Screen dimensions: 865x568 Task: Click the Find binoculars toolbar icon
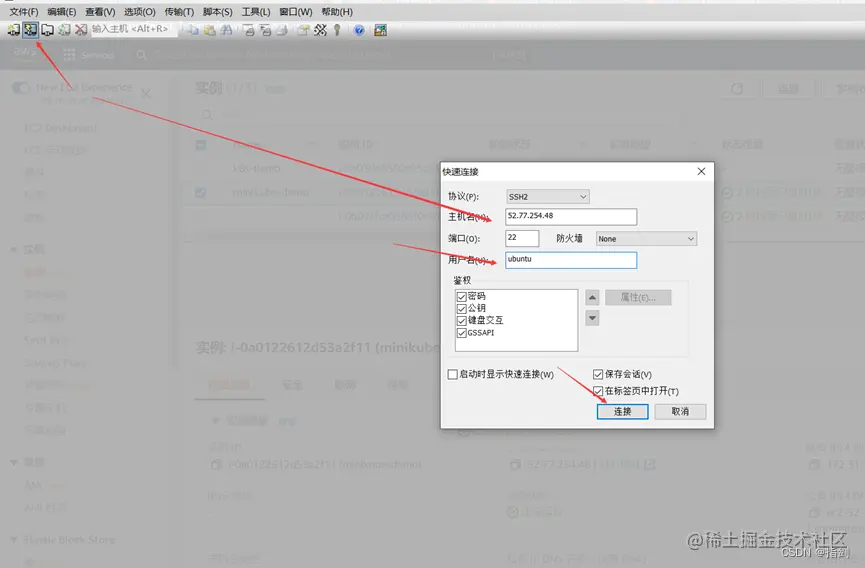[226, 30]
